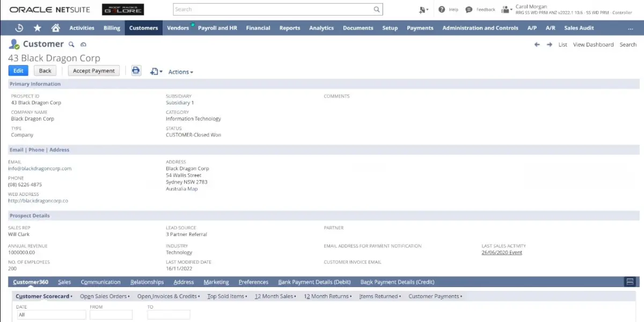This screenshot has width=644, height=322.
Task: Click the magnifier icon in the search box
Action: 377,9
